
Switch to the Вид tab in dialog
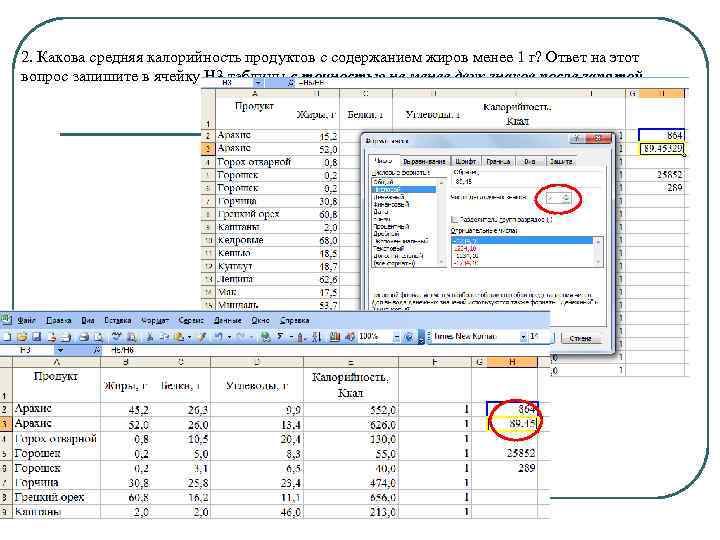(x=530, y=162)
